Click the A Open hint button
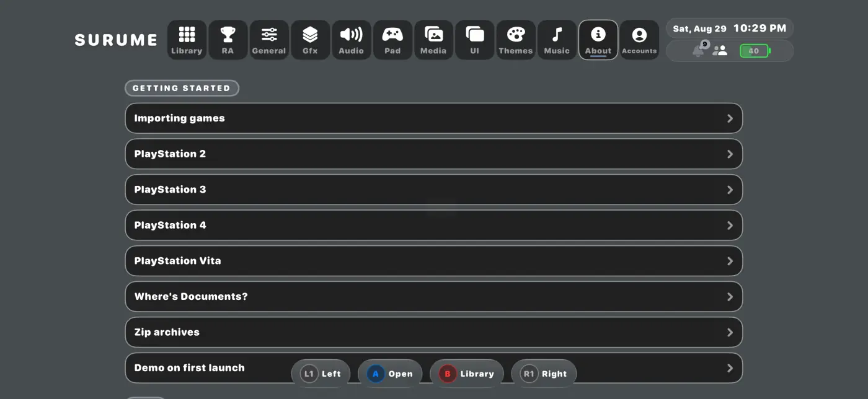 (x=390, y=374)
